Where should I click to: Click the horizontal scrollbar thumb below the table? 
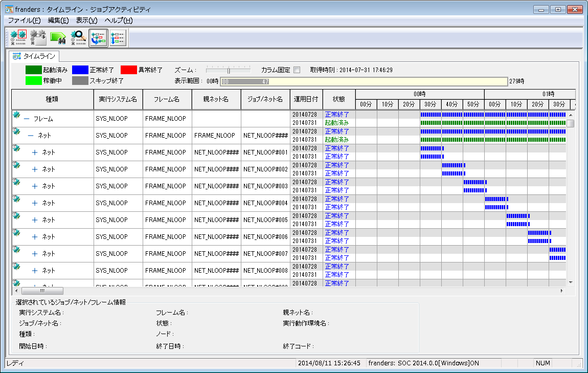(42, 291)
